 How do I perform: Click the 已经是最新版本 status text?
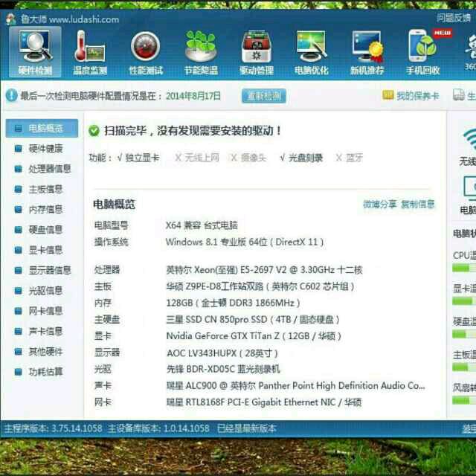coord(247,428)
